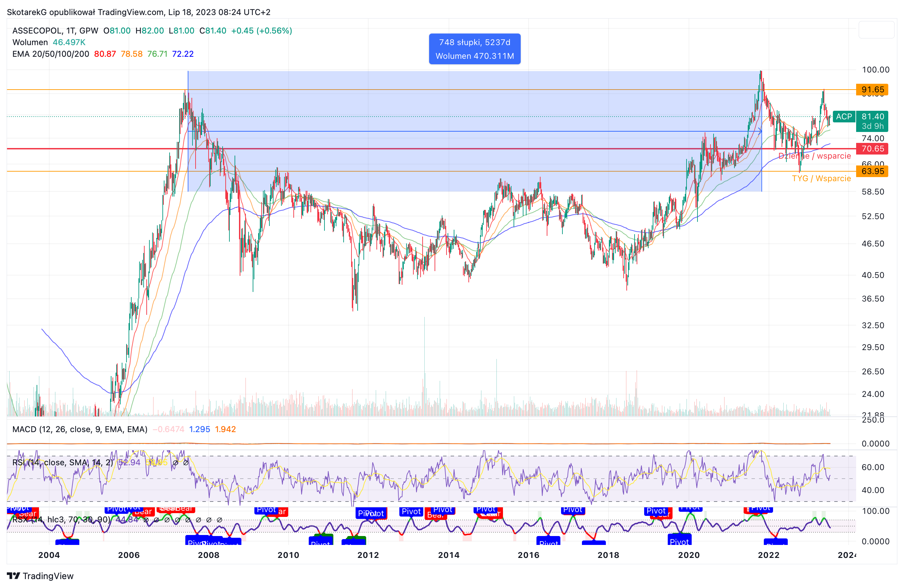The width and height of the screenshot is (904, 588).
Task: Select the 'TYG / Wsparcie' annotation text
Action: pyautogui.click(x=821, y=178)
